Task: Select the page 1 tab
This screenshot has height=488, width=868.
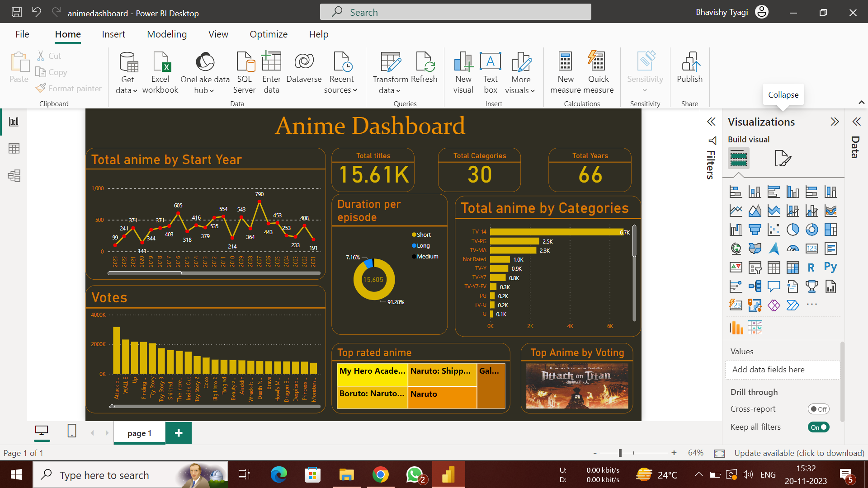Action: [x=139, y=432]
